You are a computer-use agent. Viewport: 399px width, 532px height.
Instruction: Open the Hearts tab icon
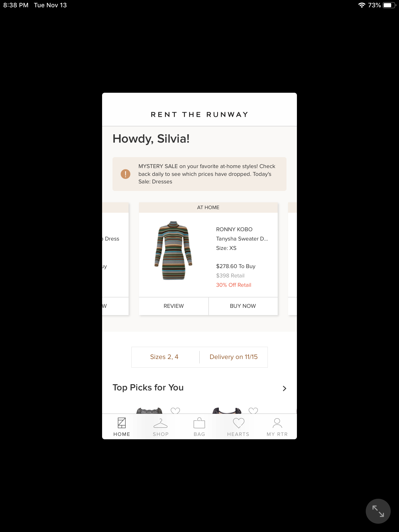click(x=238, y=423)
